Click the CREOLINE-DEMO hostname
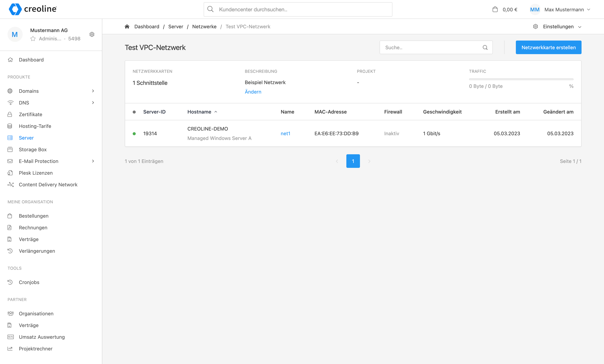Viewport: 604px width, 364px height. click(208, 129)
